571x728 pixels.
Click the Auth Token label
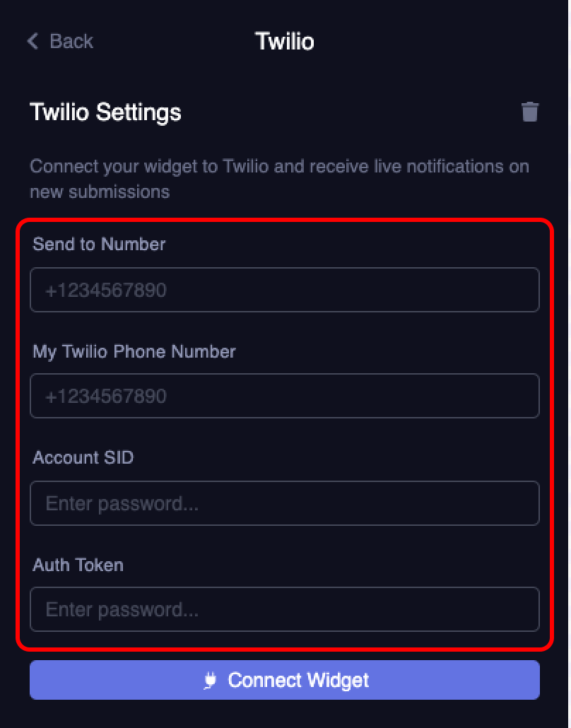pyautogui.click(x=78, y=565)
